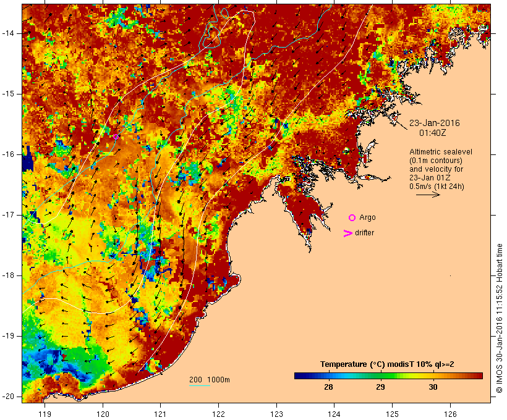Click the colorbar label '29'
Image resolution: width=507 pixels, height=420 pixels.
pos(381,387)
